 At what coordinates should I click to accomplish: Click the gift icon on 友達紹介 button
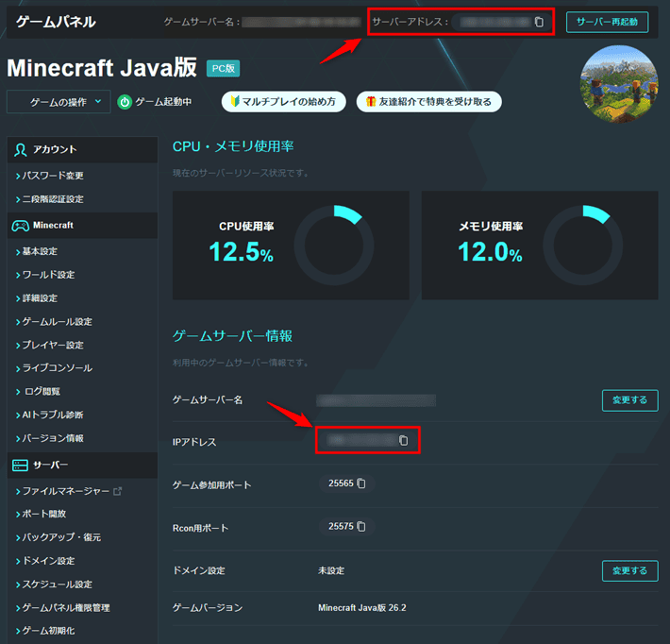(x=371, y=101)
